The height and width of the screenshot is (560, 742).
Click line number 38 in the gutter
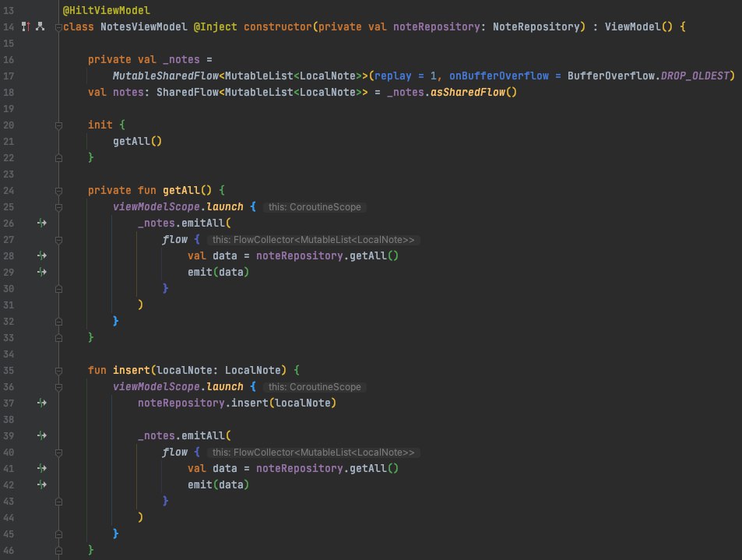tap(9, 419)
